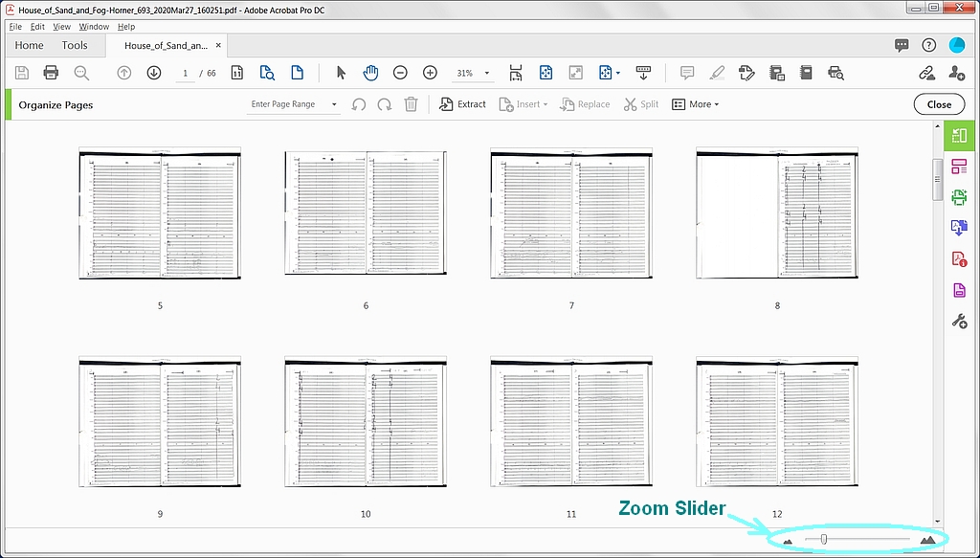The height and width of the screenshot is (558, 980).
Task: Open the Print dialog icon
Action: coord(51,72)
